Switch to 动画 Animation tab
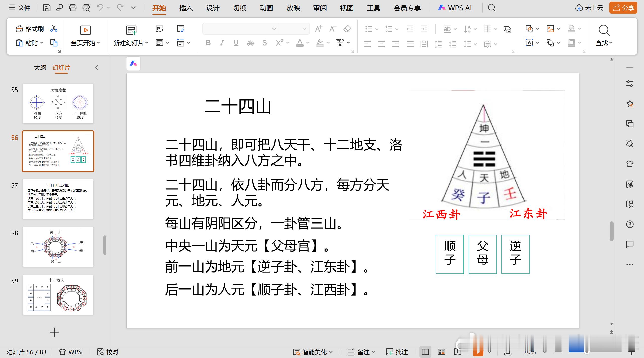This screenshot has height=358, width=644. tap(266, 8)
